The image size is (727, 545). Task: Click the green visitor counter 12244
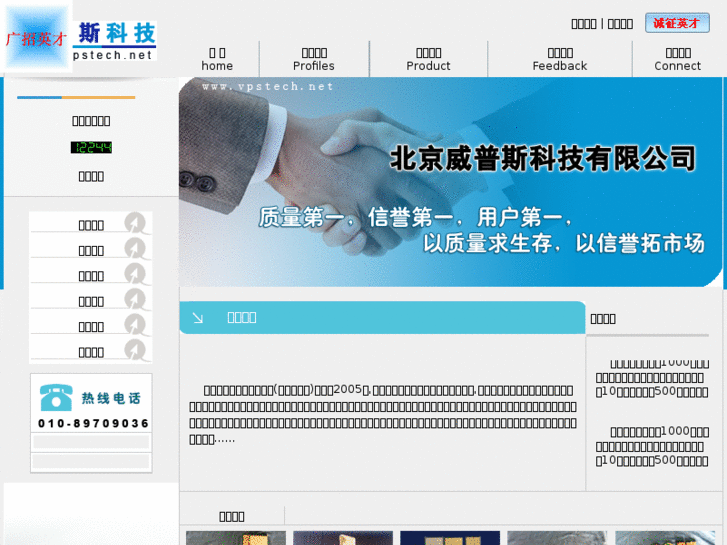point(91,147)
